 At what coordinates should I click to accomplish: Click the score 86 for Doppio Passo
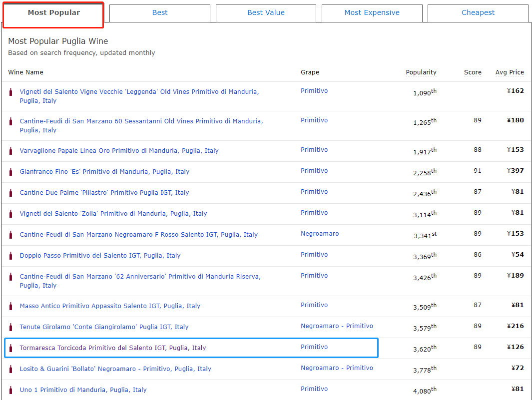pos(478,255)
